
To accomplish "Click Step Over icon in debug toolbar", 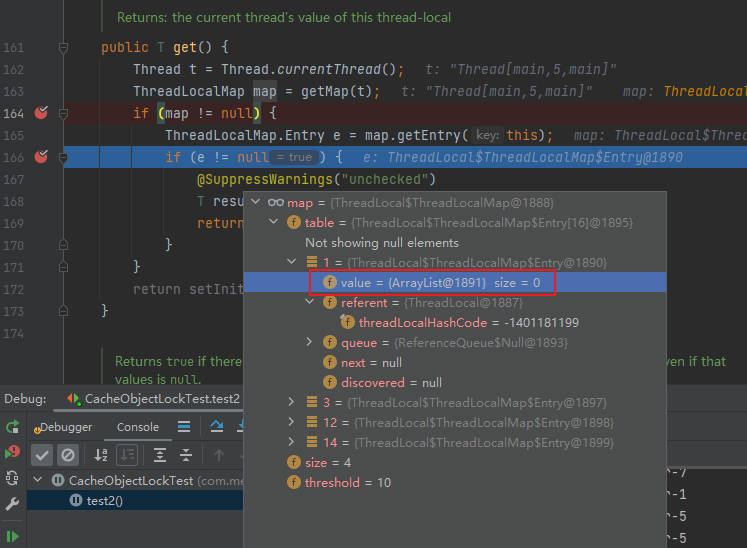I will click(x=217, y=426).
